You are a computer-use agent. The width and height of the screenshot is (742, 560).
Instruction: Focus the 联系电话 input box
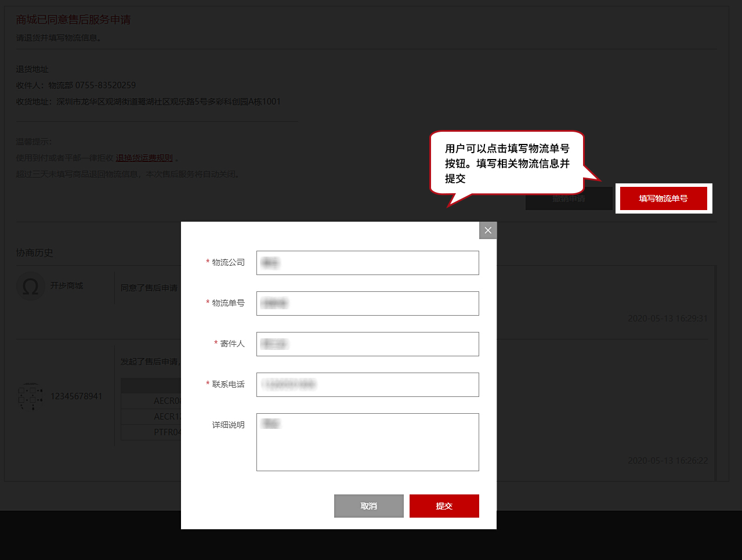[x=367, y=385]
